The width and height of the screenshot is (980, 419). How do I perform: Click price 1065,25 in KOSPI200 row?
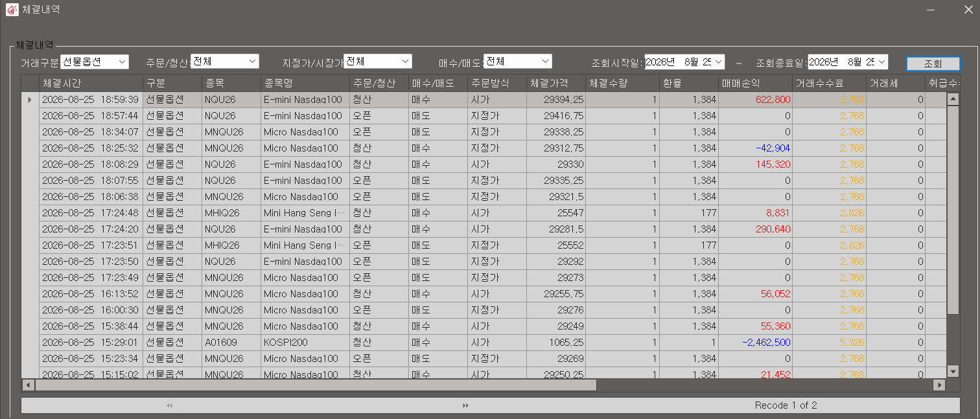click(x=556, y=343)
